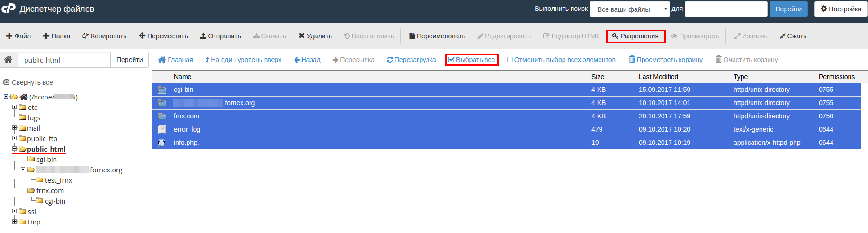This screenshot has width=868, height=233.
Task: Compress files with Сжать
Action: pyautogui.click(x=793, y=36)
